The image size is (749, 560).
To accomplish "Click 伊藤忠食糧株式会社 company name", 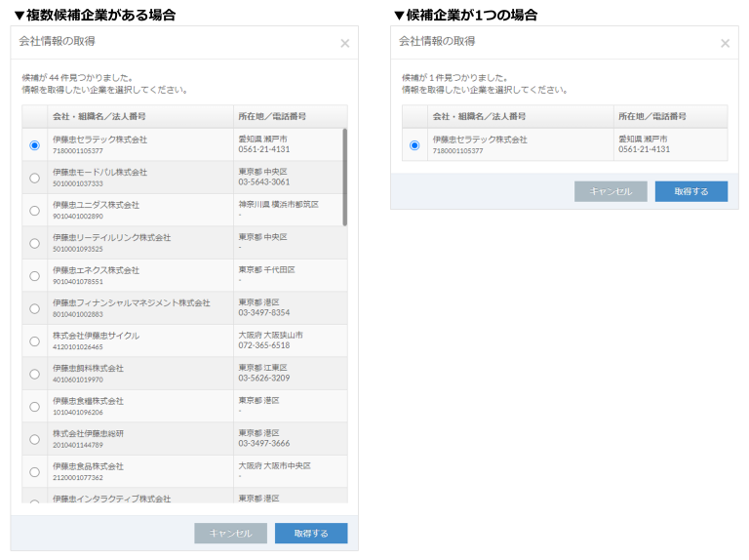I will pyautogui.click(x=88, y=401).
